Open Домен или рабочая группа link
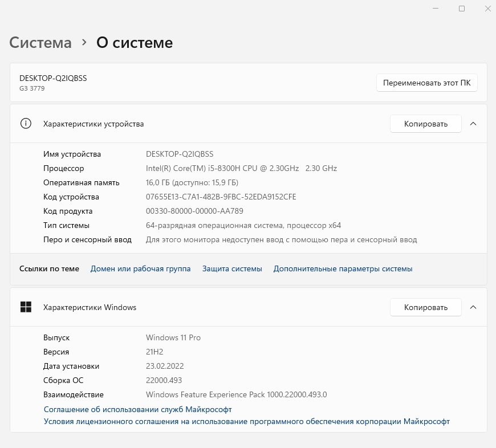The height and width of the screenshot is (448, 496). 140,268
